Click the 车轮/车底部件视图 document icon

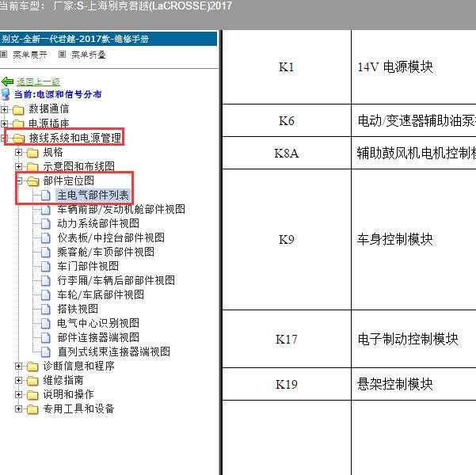point(46,295)
